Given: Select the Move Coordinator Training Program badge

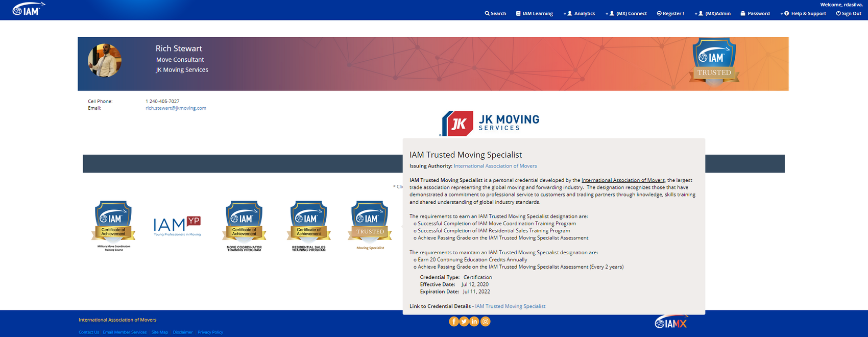Looking at the screenshot, I should [244, 226].
